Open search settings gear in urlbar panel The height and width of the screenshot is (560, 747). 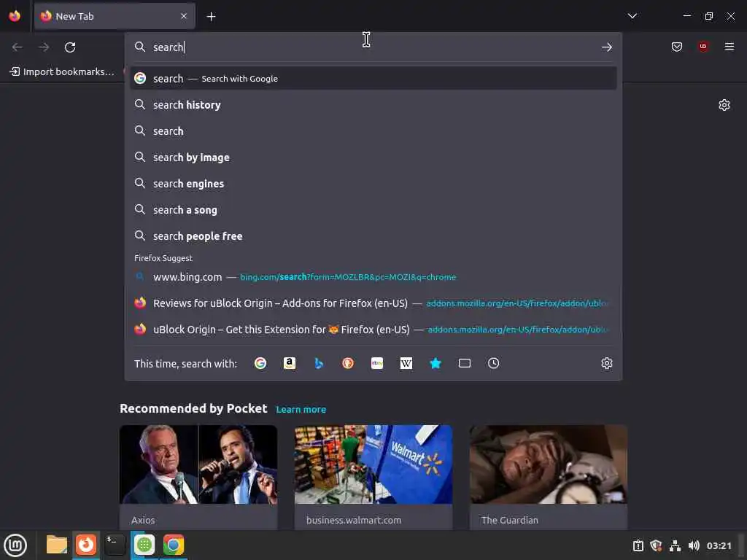(x=606, y=363)
